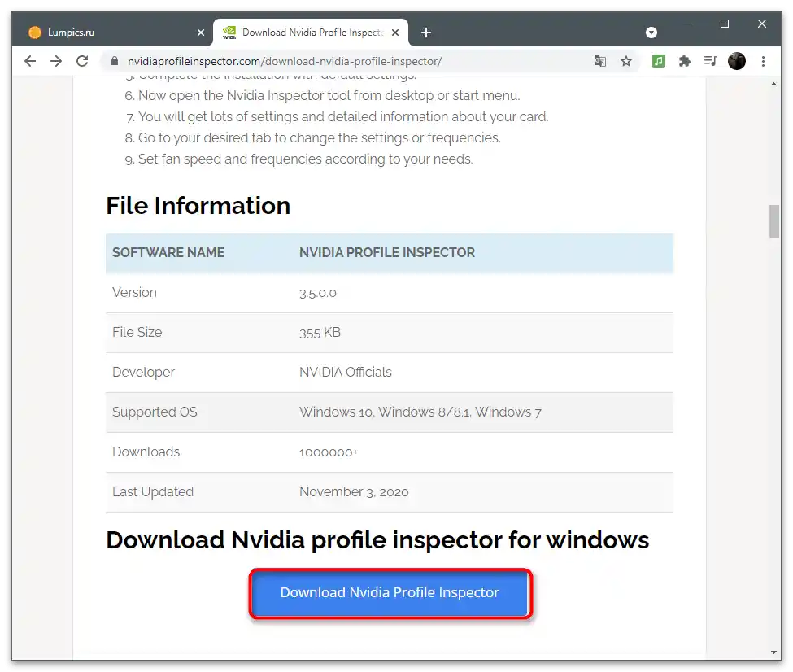
Task: Bookmark this page with the star
Action: pos(626,61)
